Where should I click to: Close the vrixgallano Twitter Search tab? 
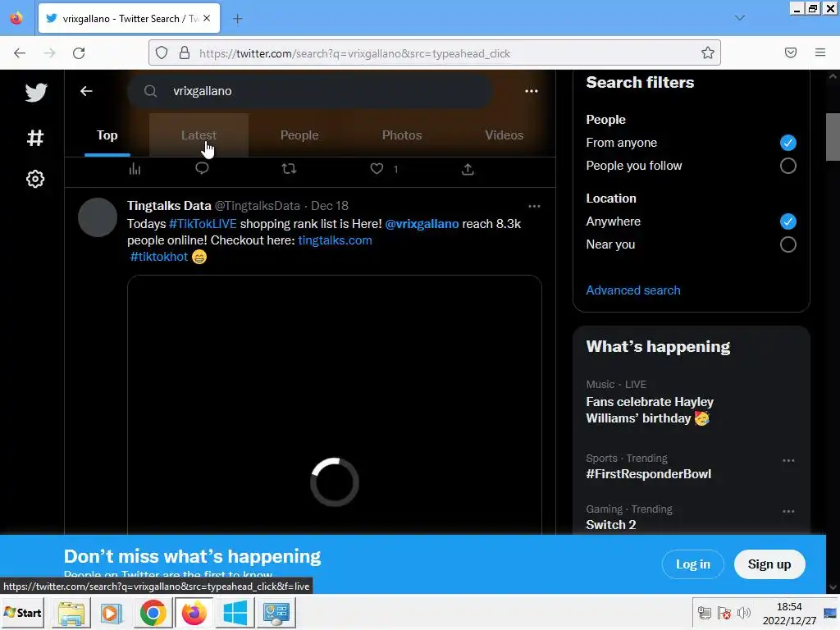coord(207,18)
